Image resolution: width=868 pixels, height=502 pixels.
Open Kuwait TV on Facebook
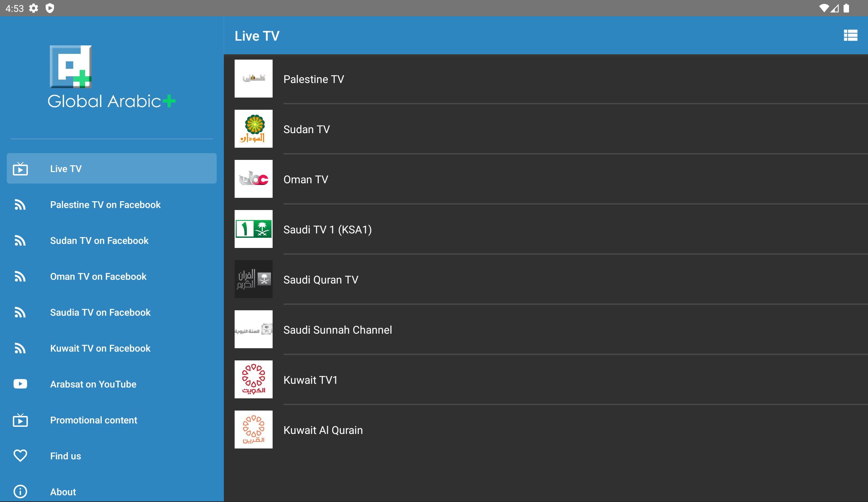(x=112, y=348)
